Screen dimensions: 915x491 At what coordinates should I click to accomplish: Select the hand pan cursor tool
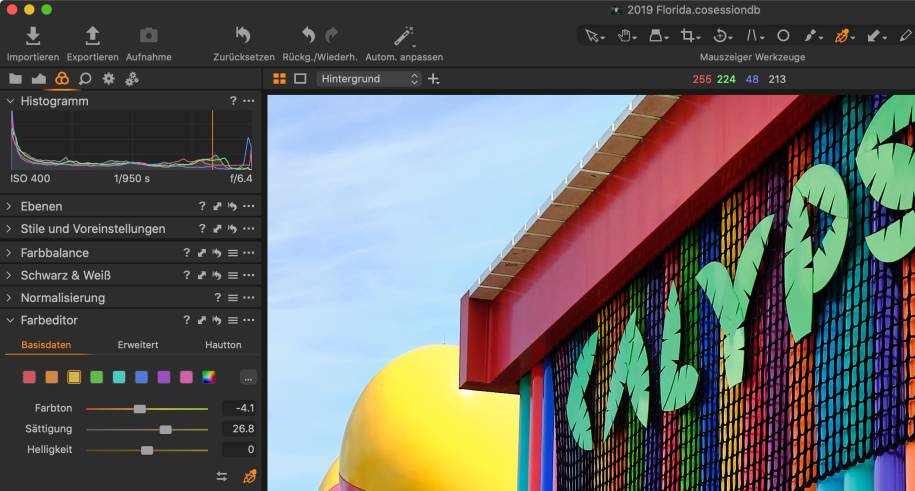[x=624, y=36]
